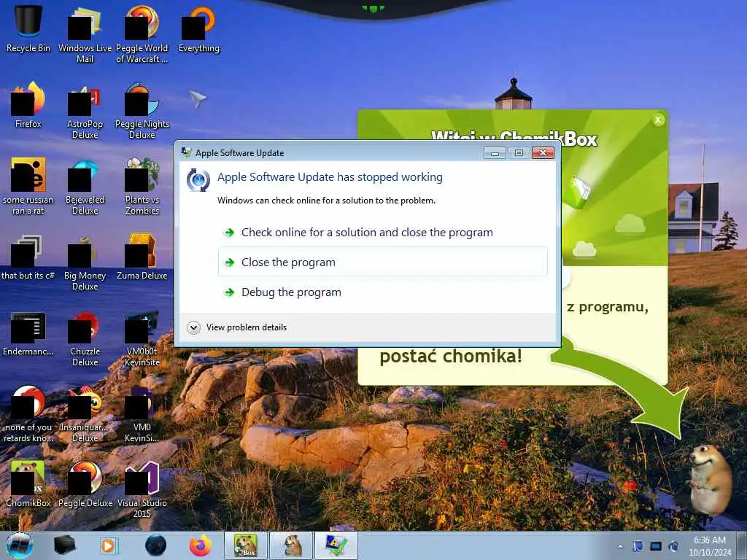Select the Peggle Nights Deluxe icon

click(142, 111)
